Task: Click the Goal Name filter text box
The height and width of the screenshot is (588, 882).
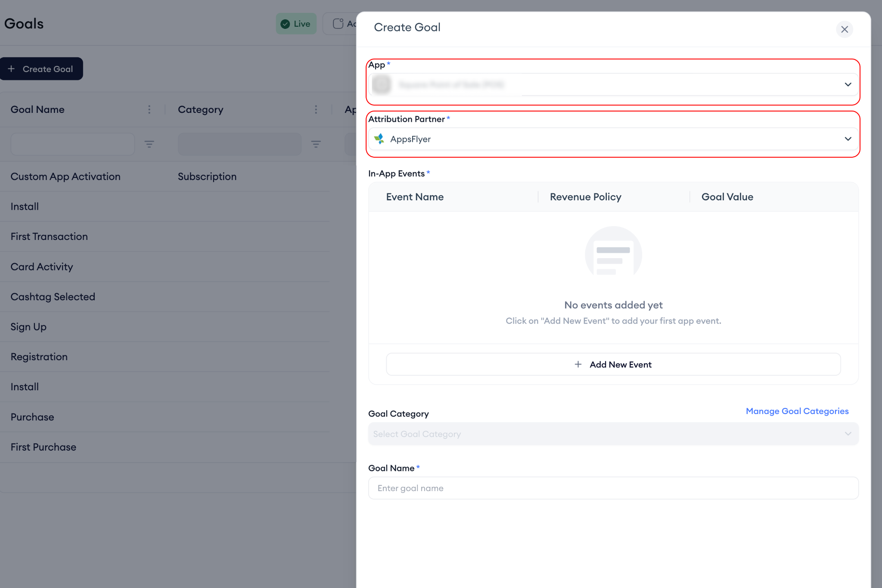Action: [x=72, y=144]
